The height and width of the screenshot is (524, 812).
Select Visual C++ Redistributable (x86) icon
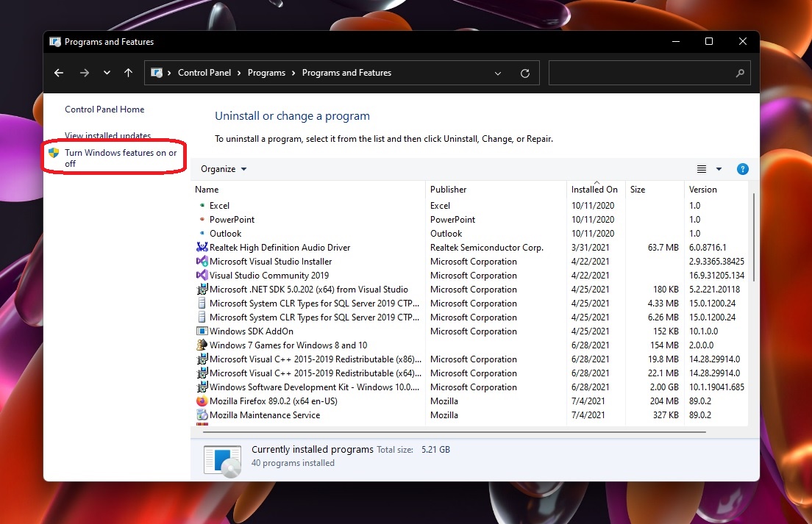202,359
